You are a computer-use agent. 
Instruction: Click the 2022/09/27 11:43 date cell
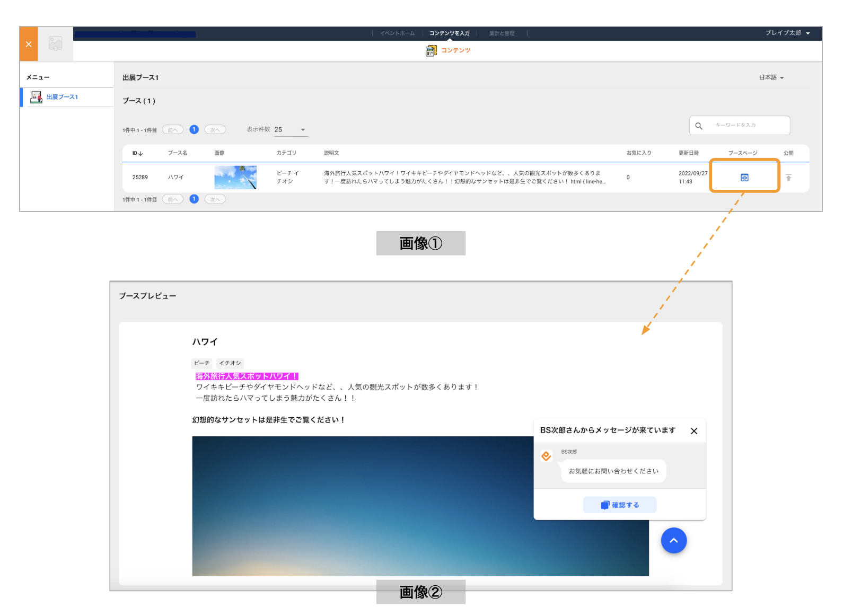(x=693, y=178)
